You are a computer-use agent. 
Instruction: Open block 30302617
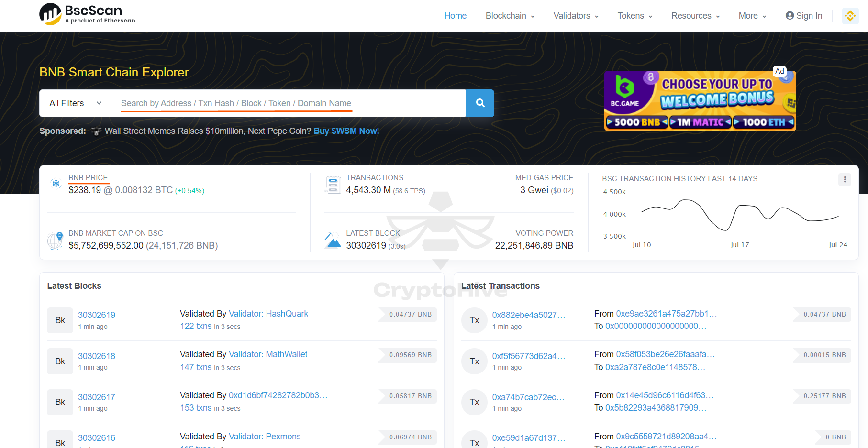tap(97, 397)
